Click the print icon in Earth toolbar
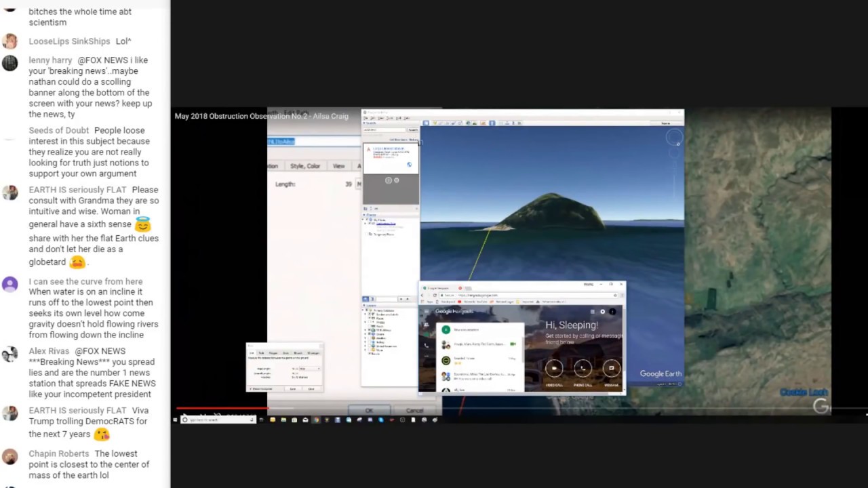The image size is (868, 488). 507,123
